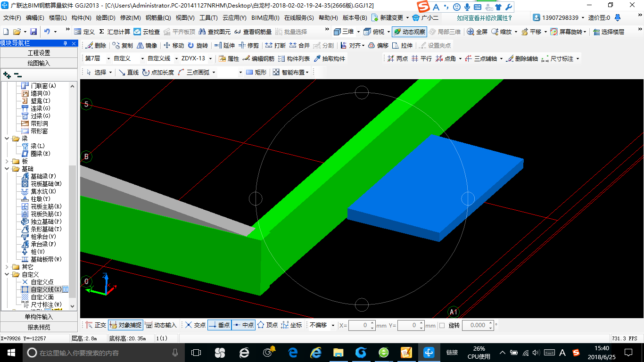Viewport: 644px width, 362px height.
Task: Activate 动态观察 (orbit) view tool
Action: 409,32
